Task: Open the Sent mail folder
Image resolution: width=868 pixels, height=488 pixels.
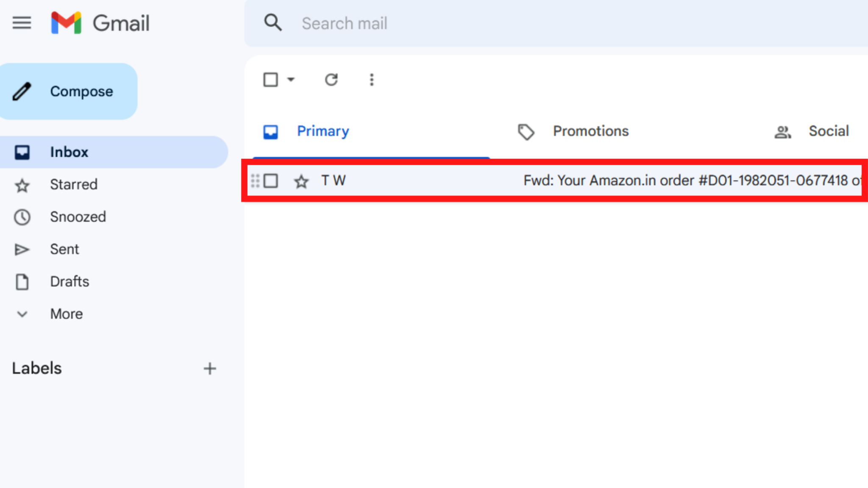Action: (x=64, y=249)
